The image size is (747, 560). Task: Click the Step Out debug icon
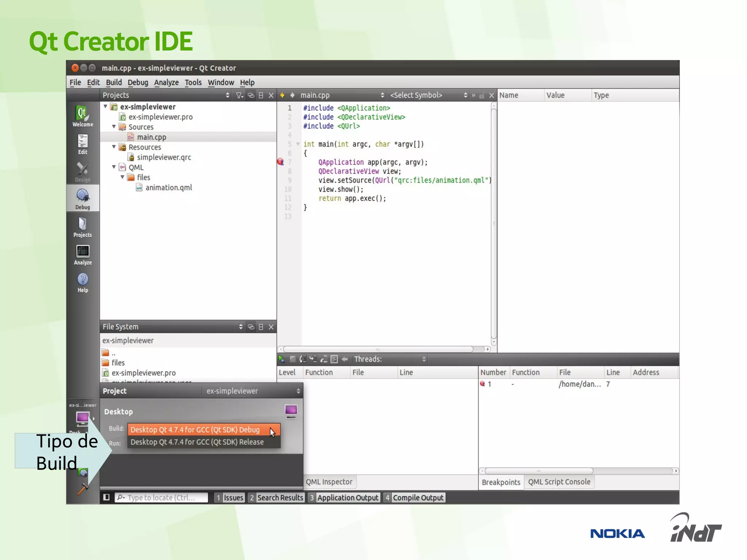tap(324, 359)
